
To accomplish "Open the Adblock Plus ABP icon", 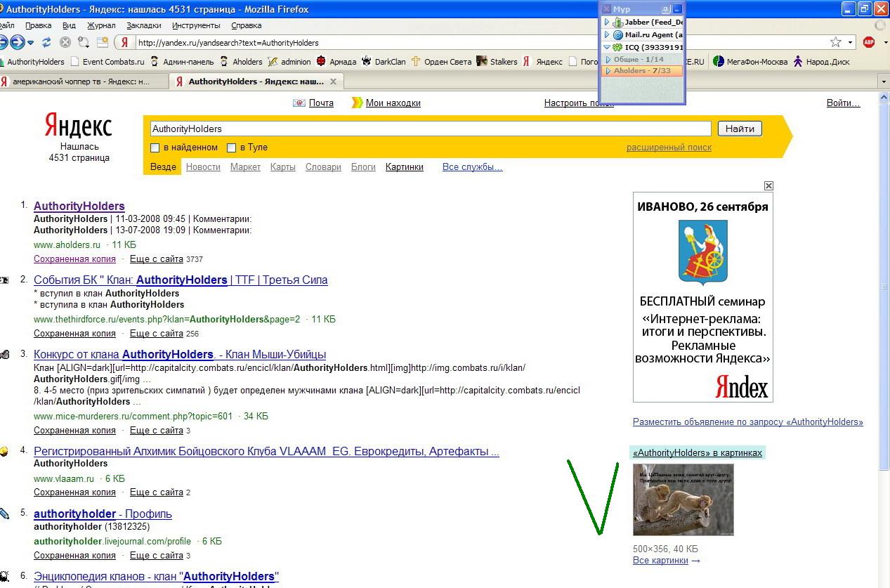I will coord(869,42).
